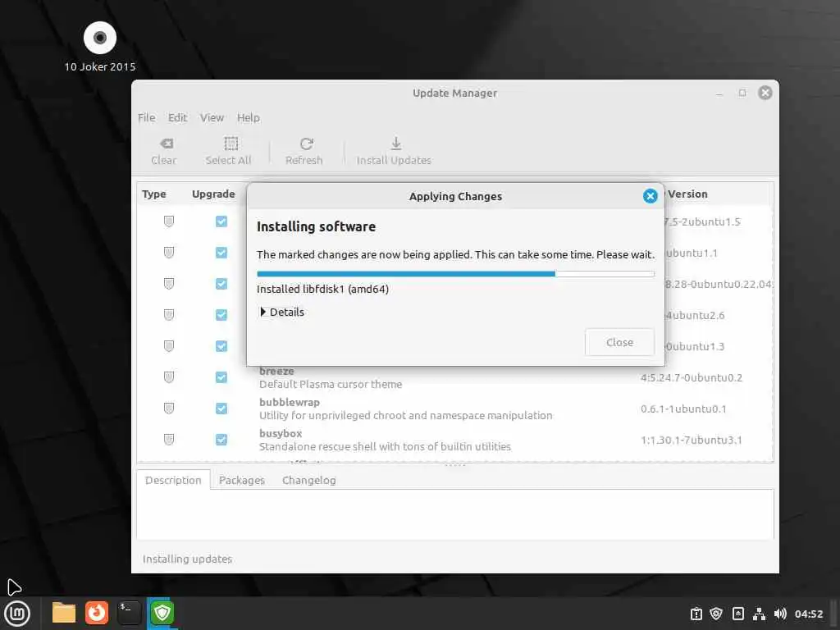Screen dimensions: 840x630
Task: Click the shield type icon for bubblewrap
Action: coord(169,409)
